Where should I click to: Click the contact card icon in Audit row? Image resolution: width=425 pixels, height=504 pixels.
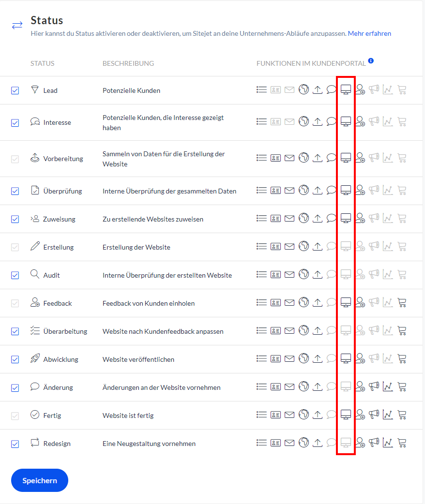[276, 275]
